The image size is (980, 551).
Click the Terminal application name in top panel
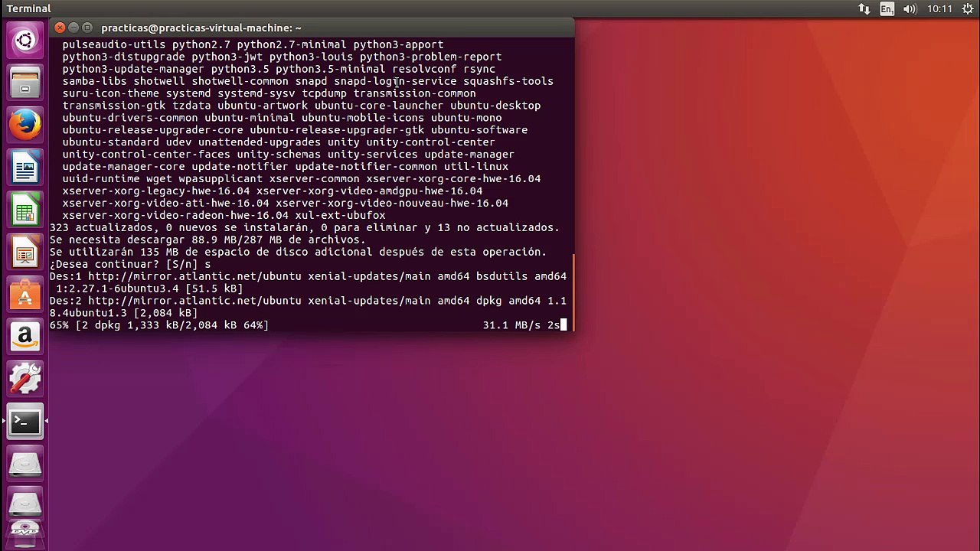28,8
